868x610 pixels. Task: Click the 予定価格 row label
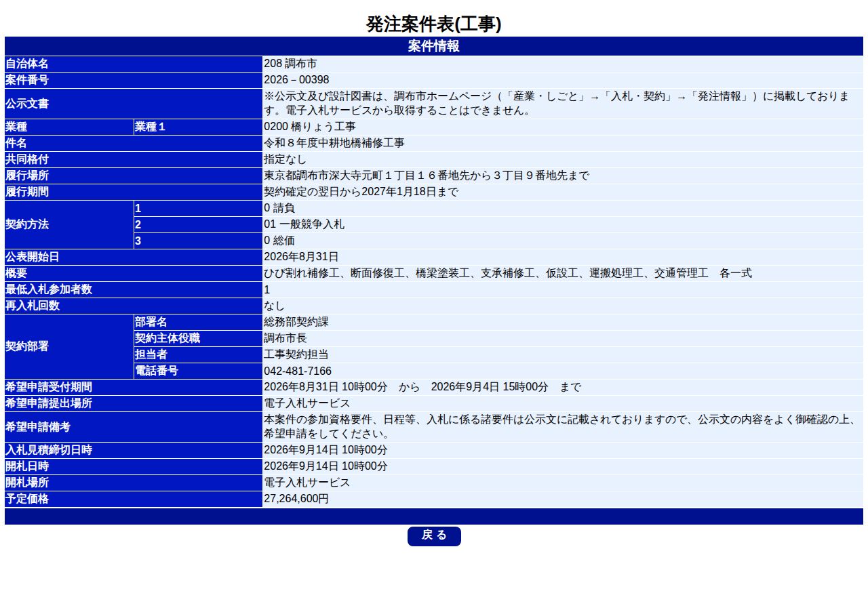tap(134, 498)
